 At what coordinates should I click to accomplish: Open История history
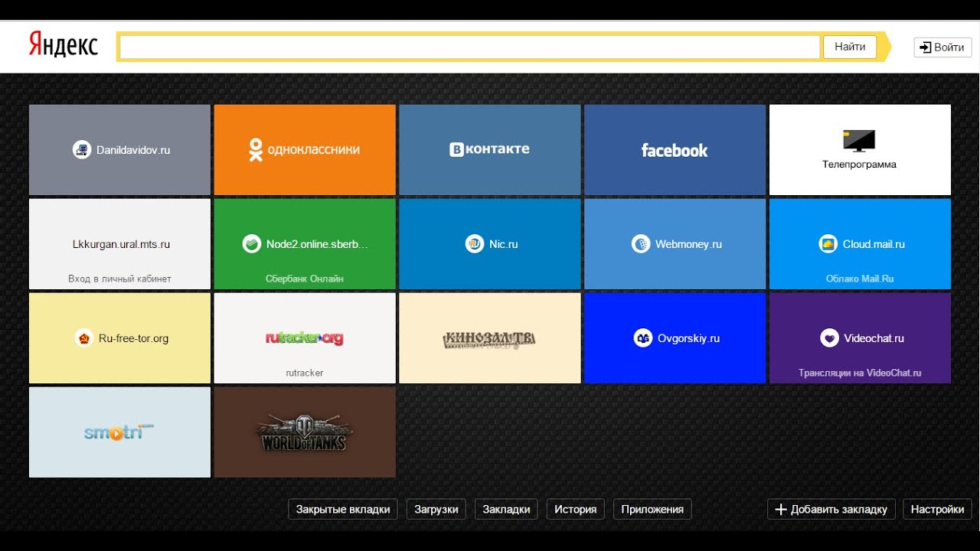(x=576, y=510)
